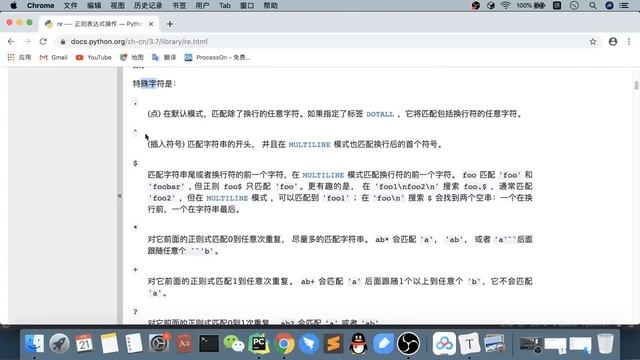The image size is (640, 360).
Task: Open the Chrome profile avatar menu
Action: 613,42
